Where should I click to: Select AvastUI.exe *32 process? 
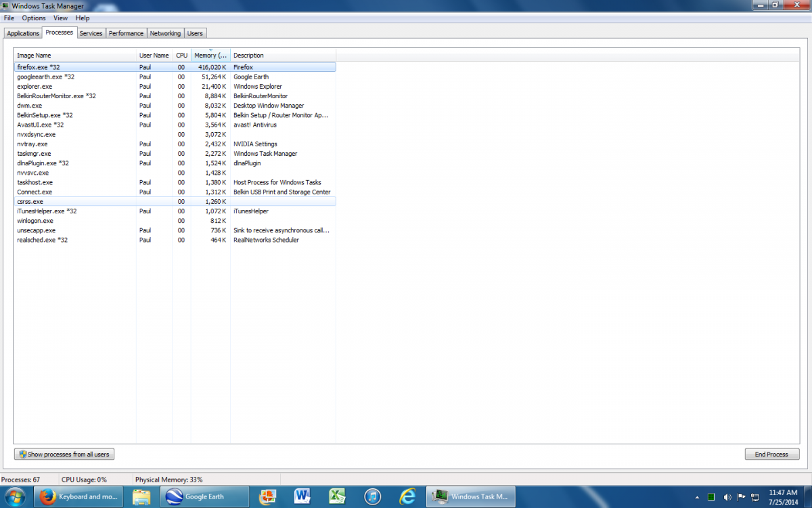(175, 125)
